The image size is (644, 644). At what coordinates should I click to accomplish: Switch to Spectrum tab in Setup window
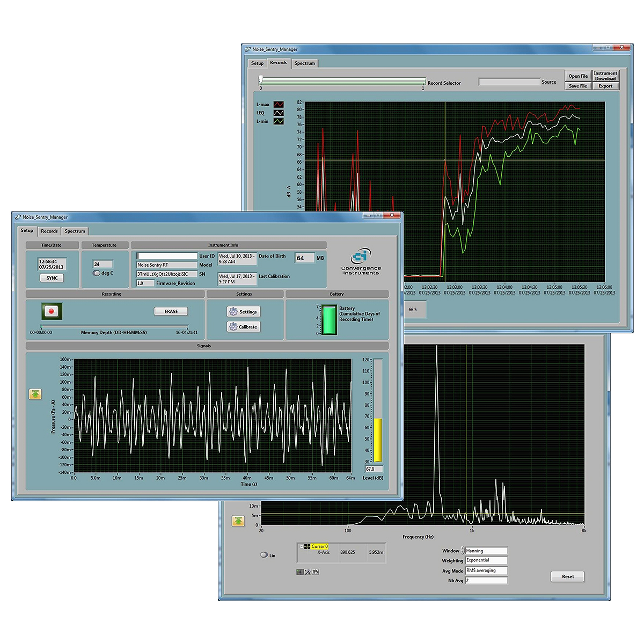[75, 231]
